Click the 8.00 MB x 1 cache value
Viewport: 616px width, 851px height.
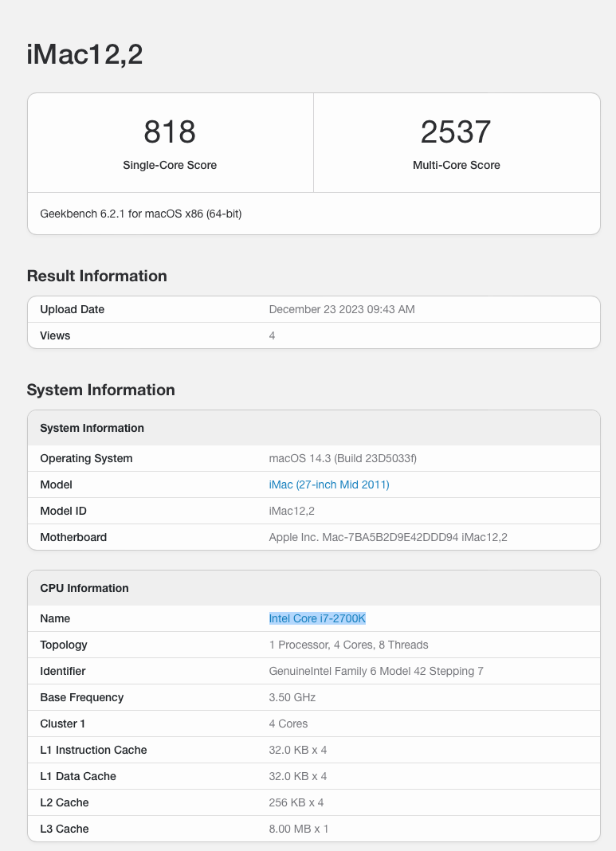[x=299, y=829]
